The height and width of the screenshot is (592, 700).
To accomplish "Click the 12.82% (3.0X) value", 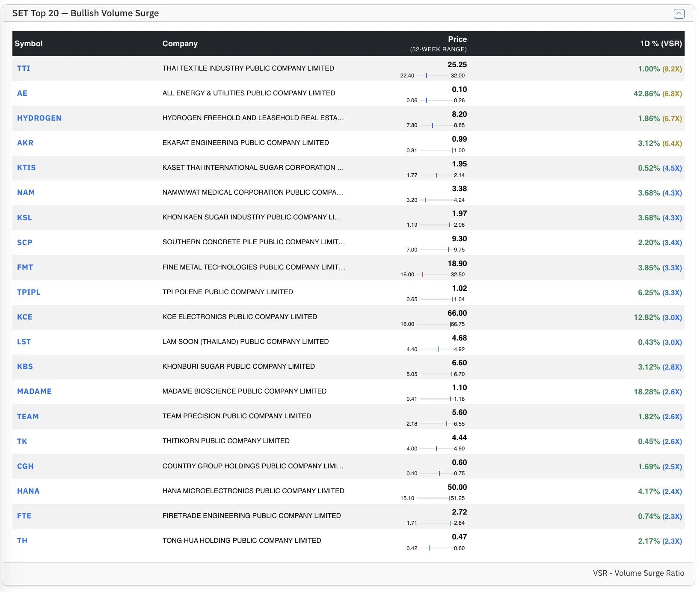I will [658, 317].
